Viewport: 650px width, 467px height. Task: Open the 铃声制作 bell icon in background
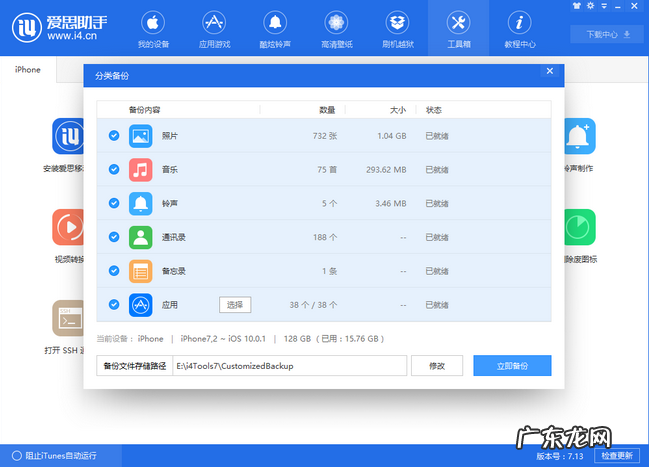pyautogui.click(x=580, y=136)
